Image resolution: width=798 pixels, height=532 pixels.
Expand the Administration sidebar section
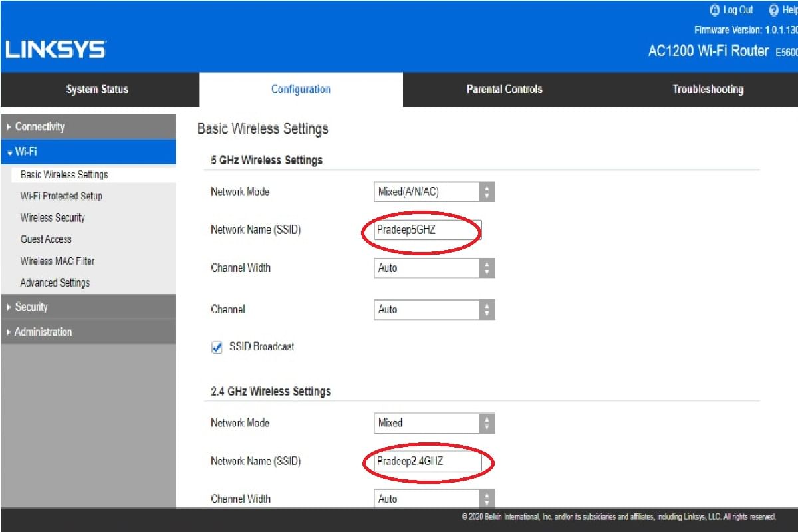click(x=43, y=332)
